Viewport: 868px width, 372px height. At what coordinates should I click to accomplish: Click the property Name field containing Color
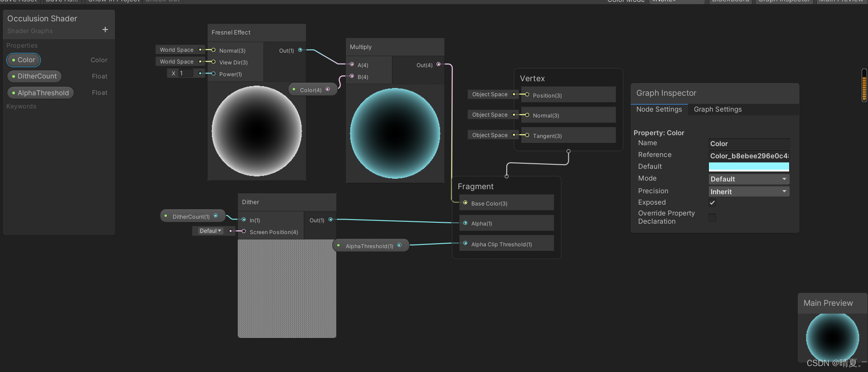(749, 144)
